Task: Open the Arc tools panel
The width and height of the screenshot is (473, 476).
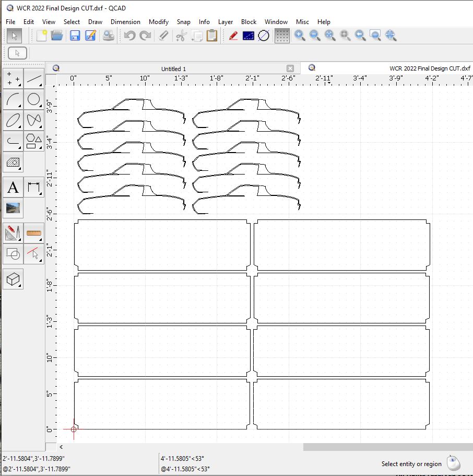Action: click(x=13, y=99)
